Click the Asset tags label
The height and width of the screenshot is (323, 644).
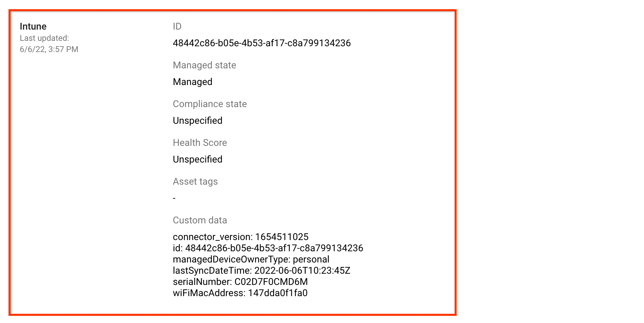[x=195, y=182]
